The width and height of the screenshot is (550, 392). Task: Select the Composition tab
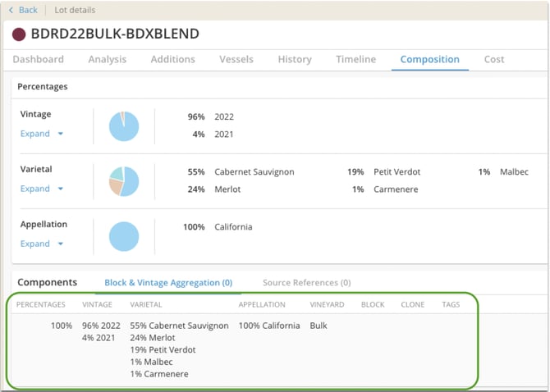[429, 59]
